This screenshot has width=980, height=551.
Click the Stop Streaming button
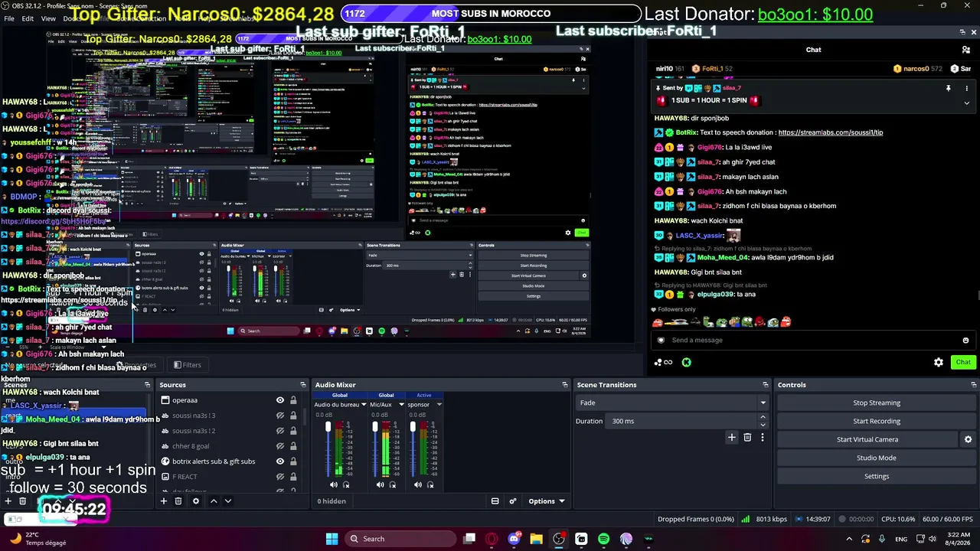tap(877, 403)
